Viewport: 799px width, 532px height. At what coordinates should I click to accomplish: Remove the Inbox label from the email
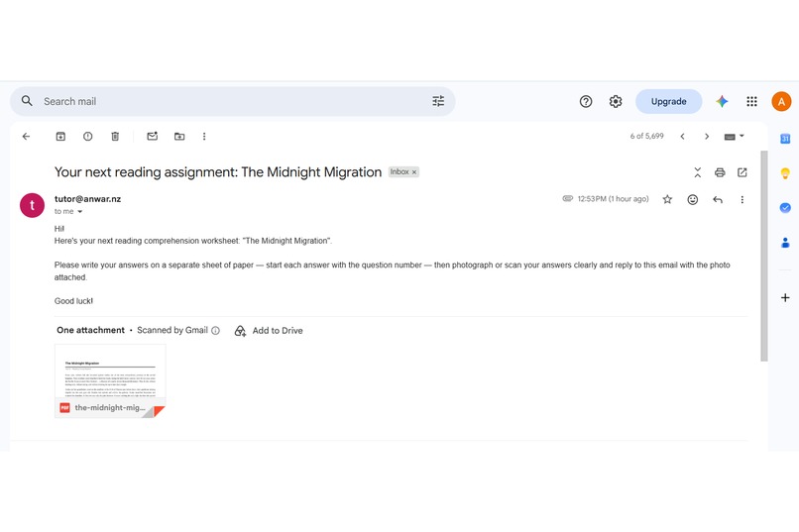click(x=414, y=172)
